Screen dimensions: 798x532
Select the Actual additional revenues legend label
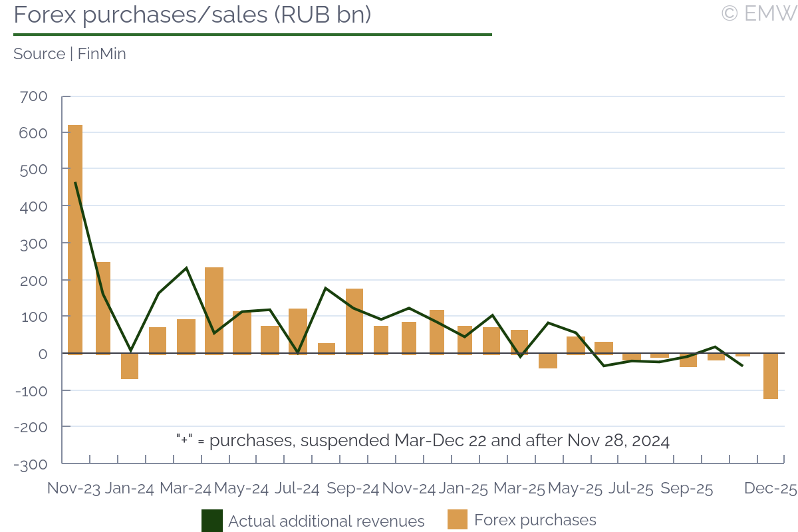pyautogui.click(x=326, y=521)
